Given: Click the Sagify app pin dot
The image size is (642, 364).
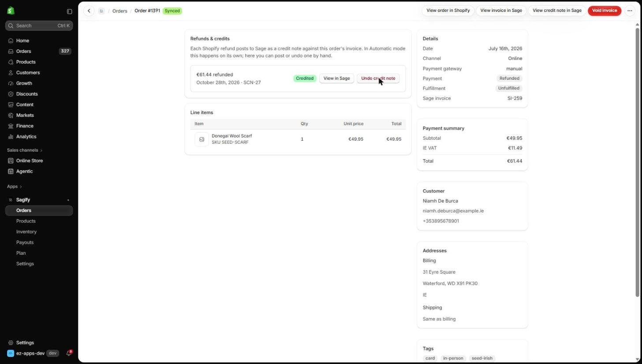Looking at the screenshot, I should click(68, 200).
